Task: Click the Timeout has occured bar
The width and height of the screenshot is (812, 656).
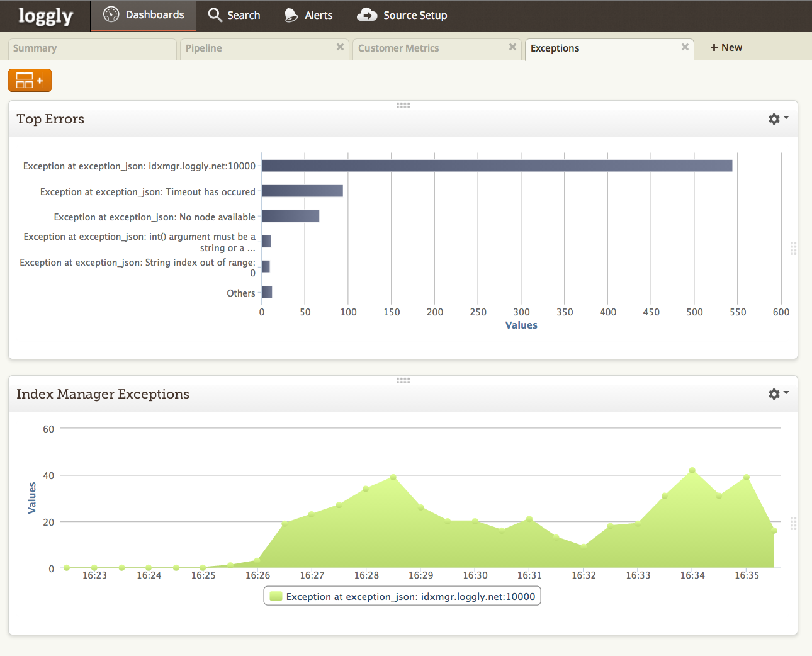Action: [302, 191]
